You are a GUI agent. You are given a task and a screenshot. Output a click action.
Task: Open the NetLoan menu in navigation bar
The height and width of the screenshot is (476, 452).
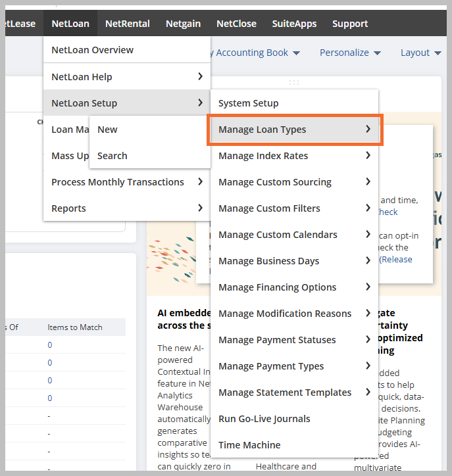point(70,24)
